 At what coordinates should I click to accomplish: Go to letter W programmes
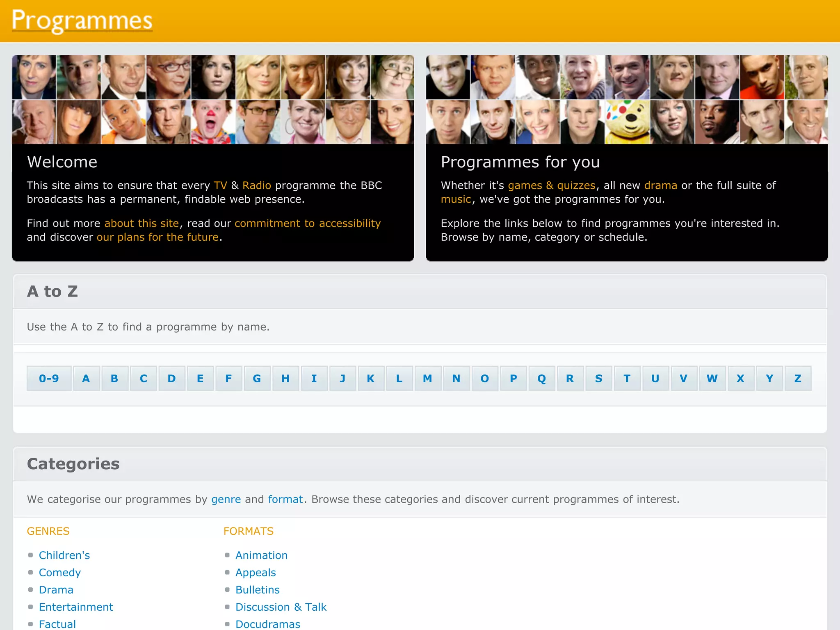pos(712,378)
